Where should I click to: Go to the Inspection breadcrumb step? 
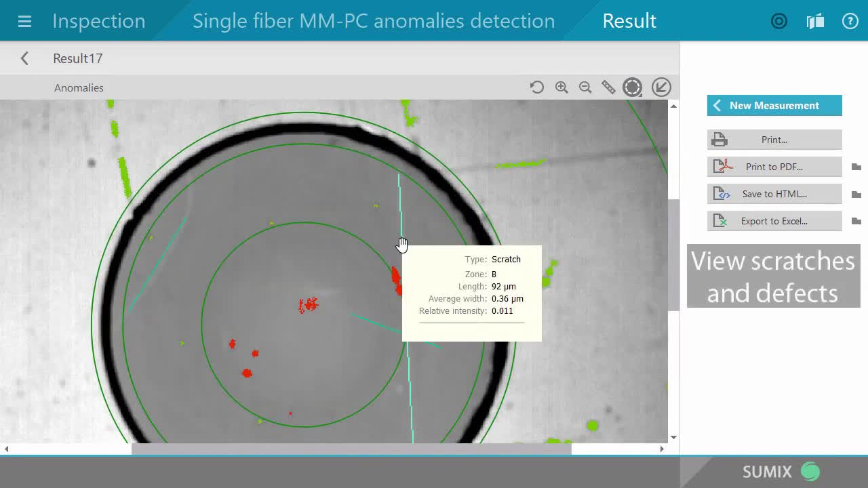click(99, 21)
